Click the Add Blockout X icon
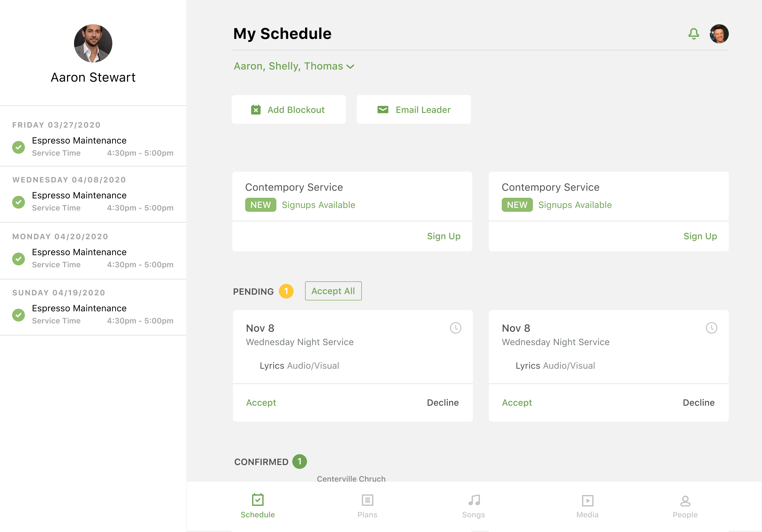 pyautogui.click(x=256, y=109)
